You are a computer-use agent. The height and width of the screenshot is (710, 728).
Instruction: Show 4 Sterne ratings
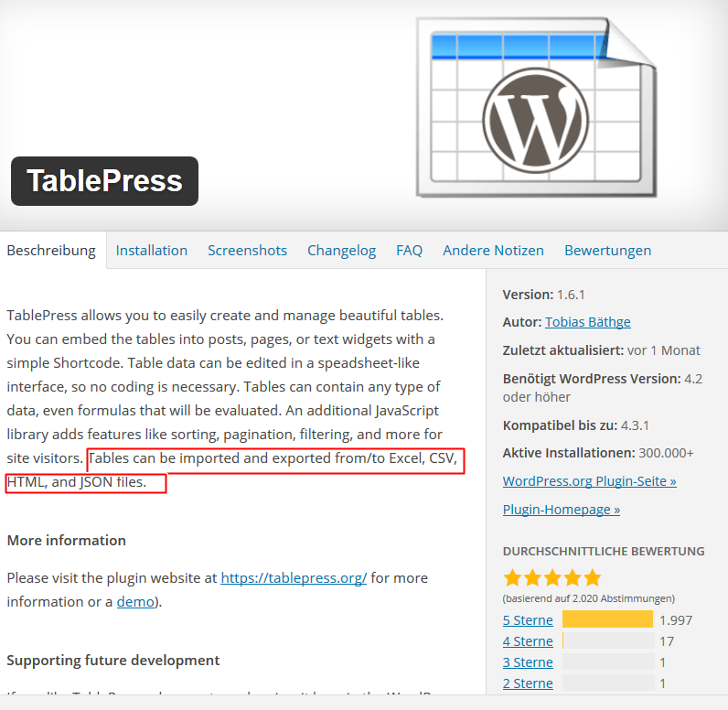click(x=528, y=641)
